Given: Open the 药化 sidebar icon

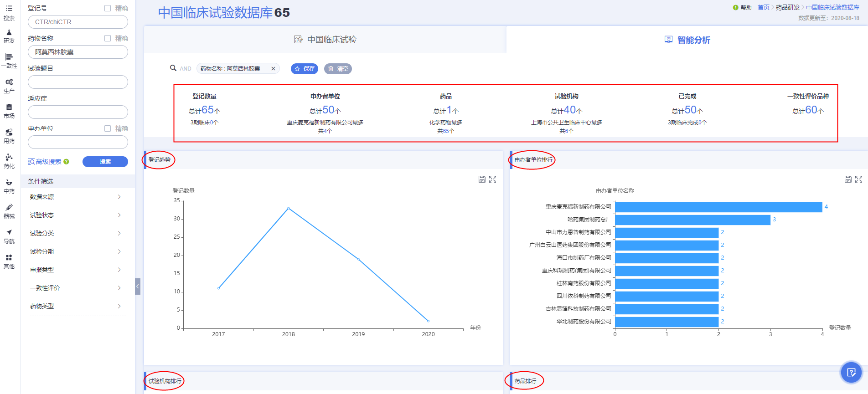Looking at the screenshot, I should (9, 162).
